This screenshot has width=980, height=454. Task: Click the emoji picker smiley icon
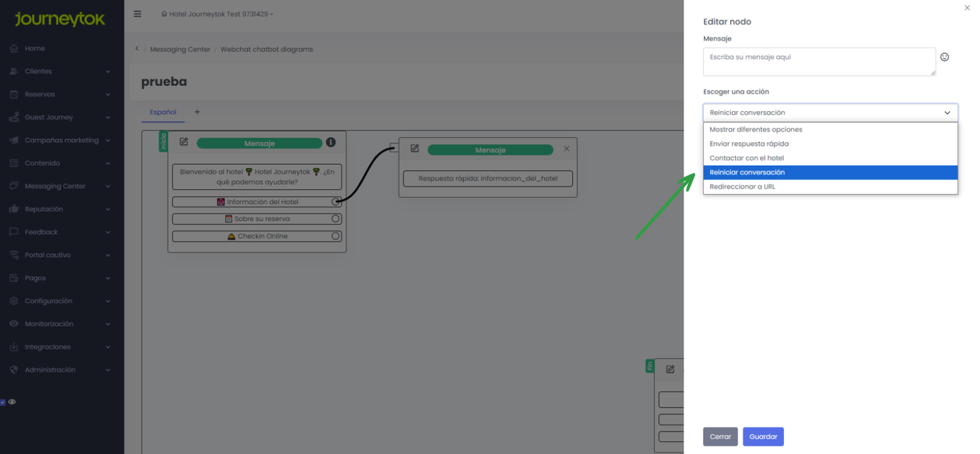coord(944,57)
